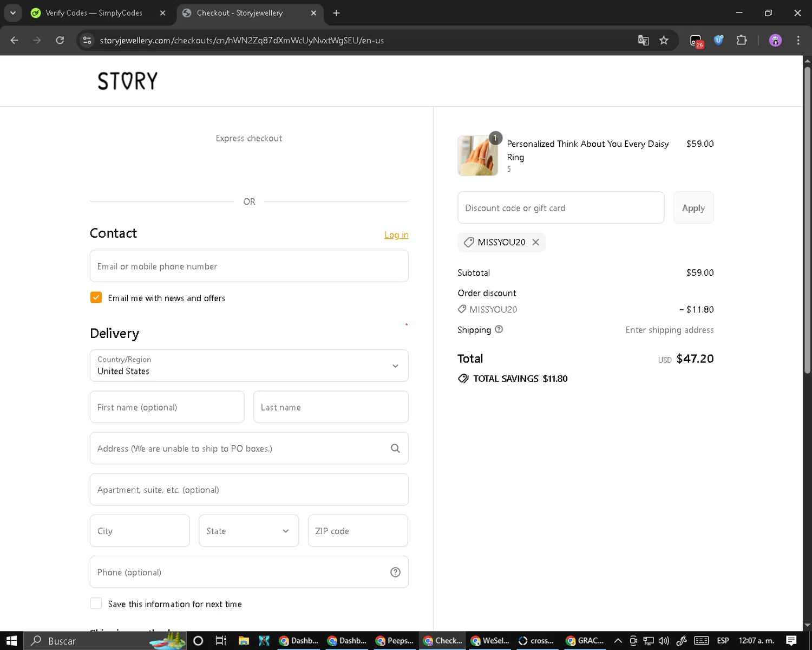Screen dimensions: 812x650
Task: Click the Discount code or gift card field
Action: [561, 208]
